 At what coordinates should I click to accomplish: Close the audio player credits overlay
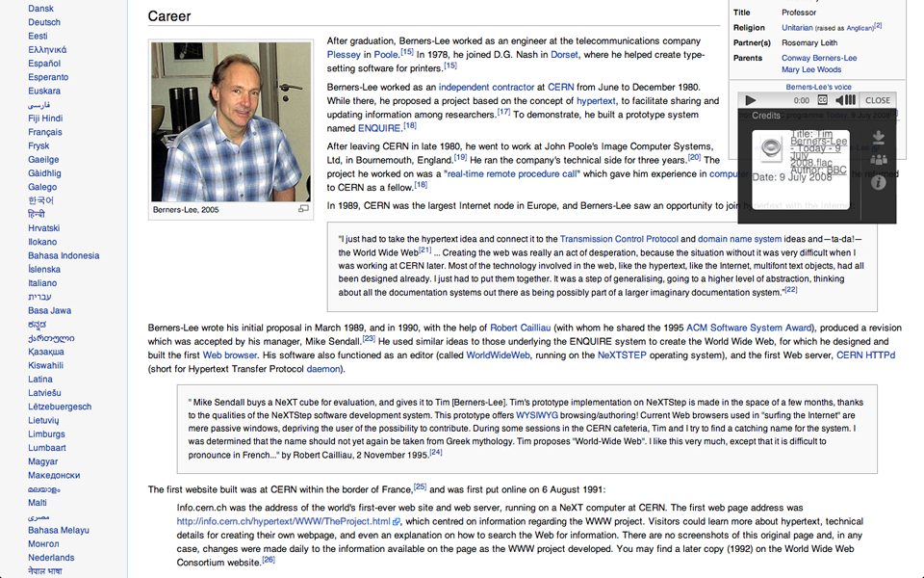tap(877, 100)
